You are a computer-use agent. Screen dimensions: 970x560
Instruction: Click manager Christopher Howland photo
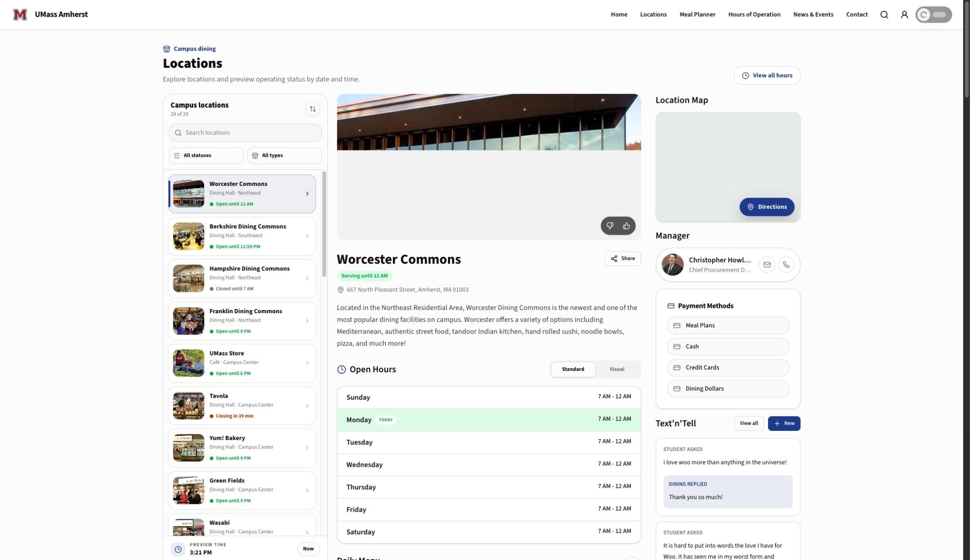(x=672, y=265)
